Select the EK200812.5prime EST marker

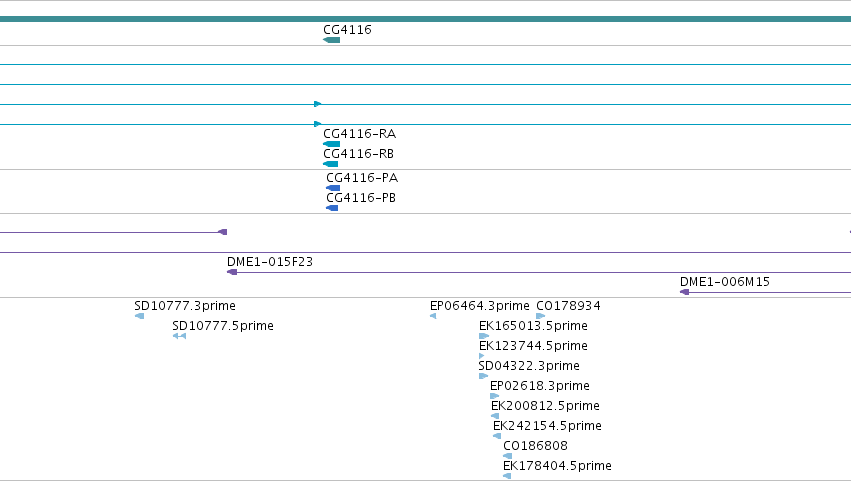point(495,416)
